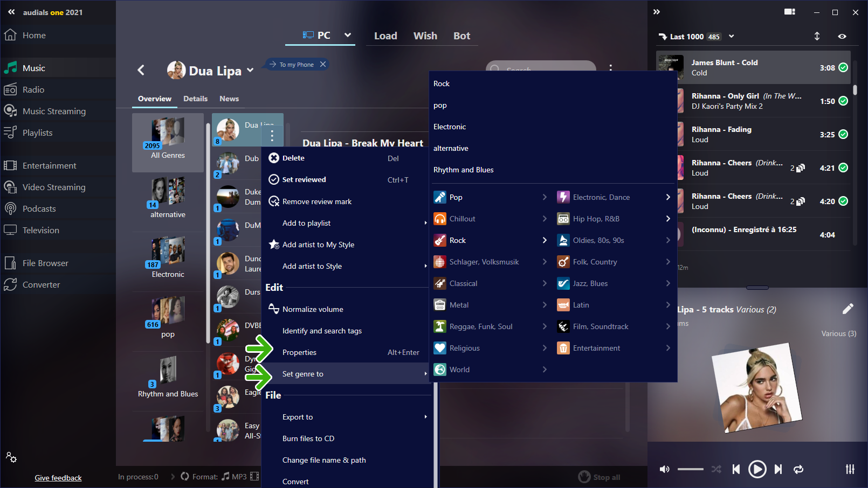Skip to next track in player
868x488 pixels.
coord(778,469)
